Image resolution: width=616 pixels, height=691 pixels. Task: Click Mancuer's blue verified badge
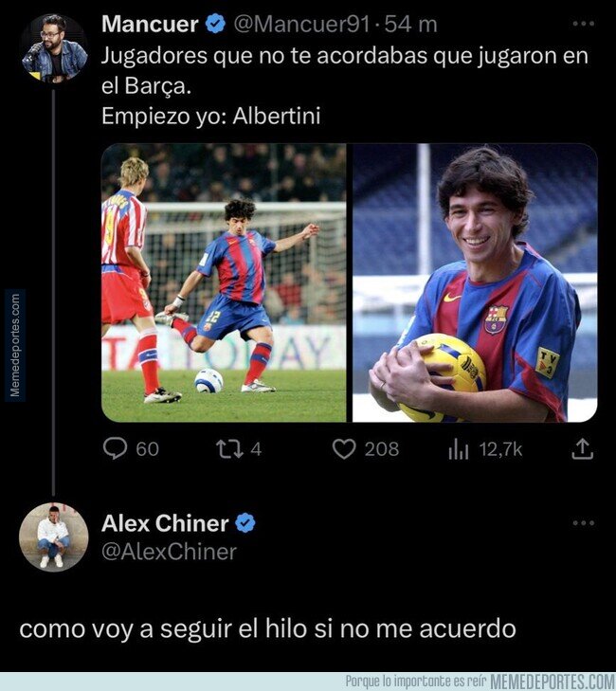point(215,24)
